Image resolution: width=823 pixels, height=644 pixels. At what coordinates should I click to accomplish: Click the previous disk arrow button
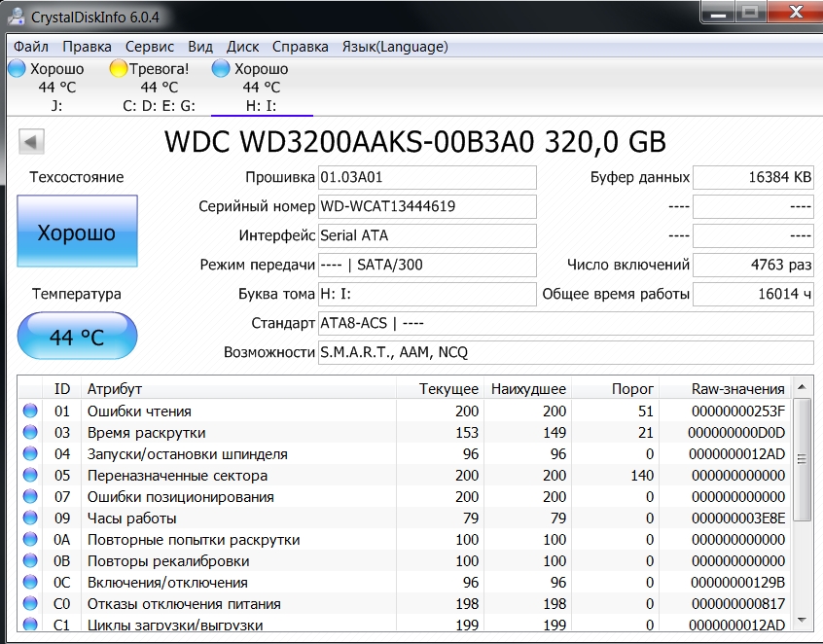pos(31,141)
